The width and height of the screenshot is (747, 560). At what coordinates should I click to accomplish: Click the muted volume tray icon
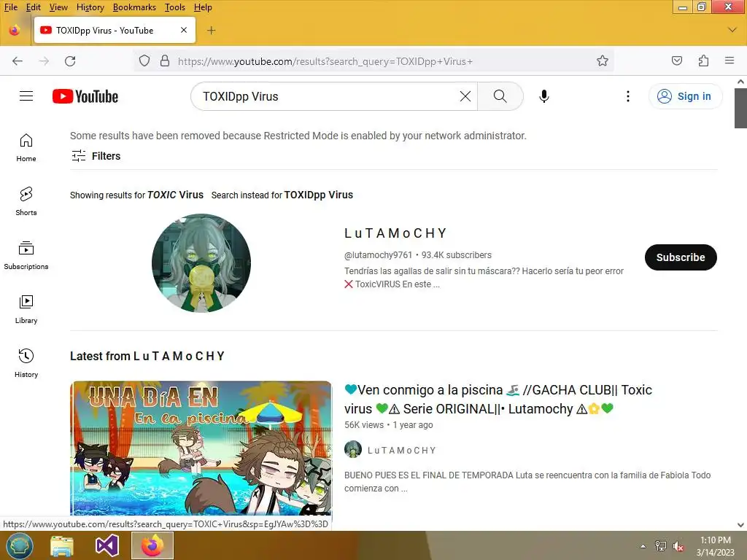click(x=678, y=546)
